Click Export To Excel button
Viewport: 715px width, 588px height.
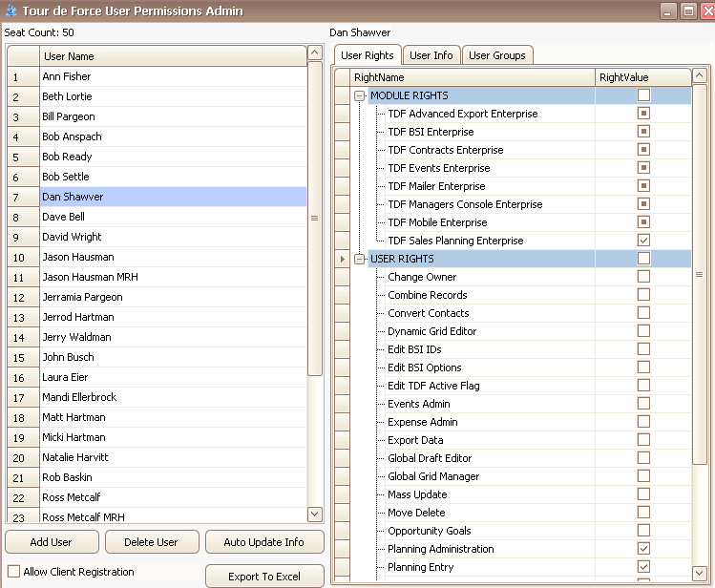click(x=264, y=577)
